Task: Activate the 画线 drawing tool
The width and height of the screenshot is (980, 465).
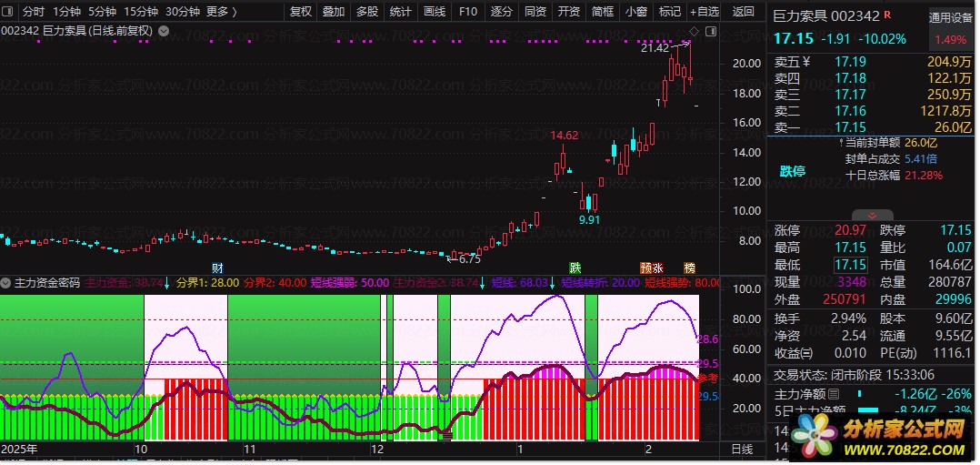Action: tap(434, 11)
